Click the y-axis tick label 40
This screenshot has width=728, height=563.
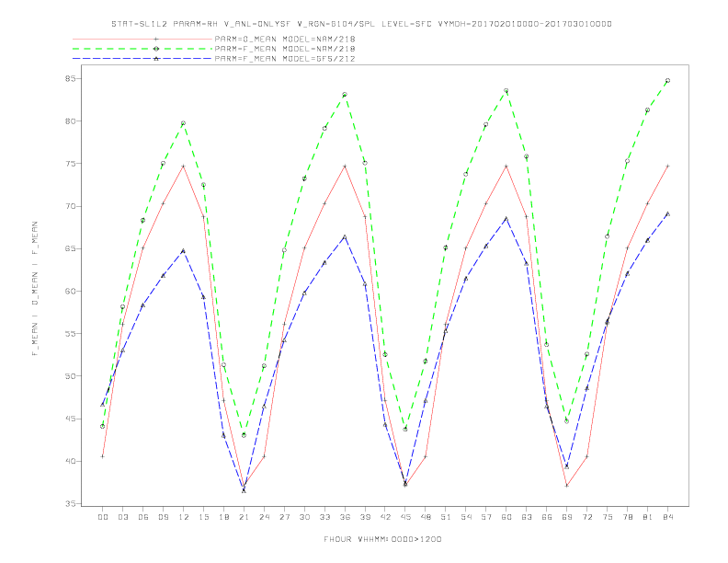click(70, 461)
